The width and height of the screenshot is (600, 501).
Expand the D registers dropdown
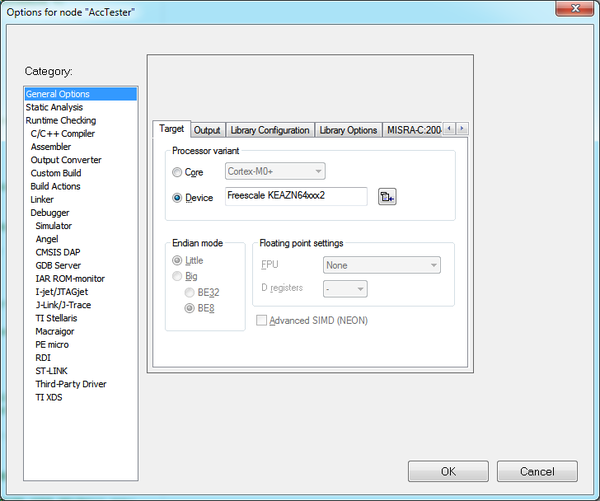point(345,289)
